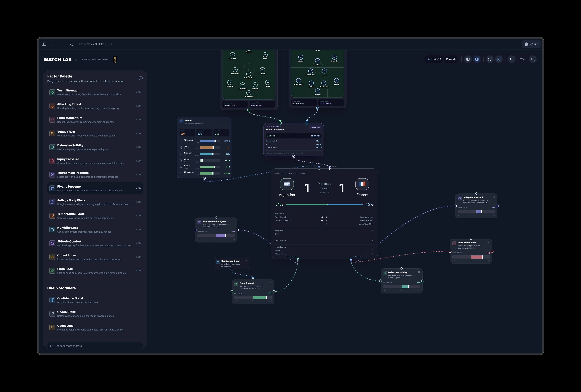Viewport: 581px width, 392px height.
Task: Select the Team Strength palette row icon
Action: point(52,92)
